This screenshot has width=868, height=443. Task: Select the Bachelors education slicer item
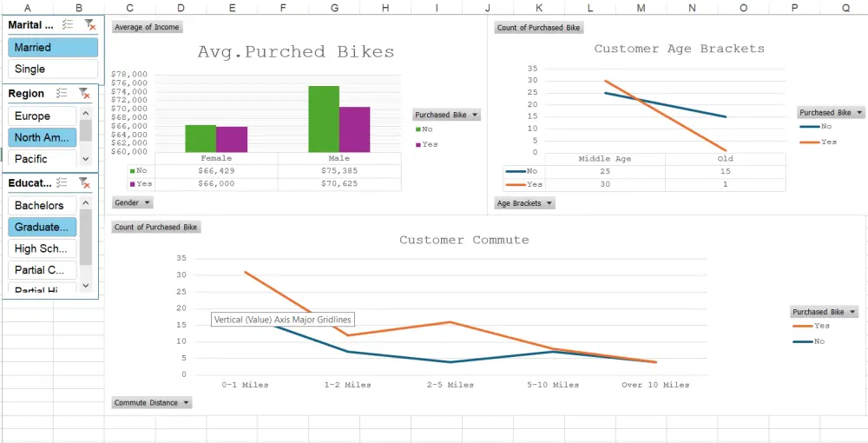click(x=42, y=205)
